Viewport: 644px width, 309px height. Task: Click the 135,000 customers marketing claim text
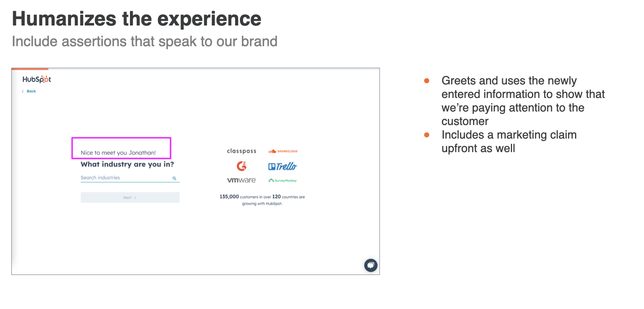pos(262,200)
